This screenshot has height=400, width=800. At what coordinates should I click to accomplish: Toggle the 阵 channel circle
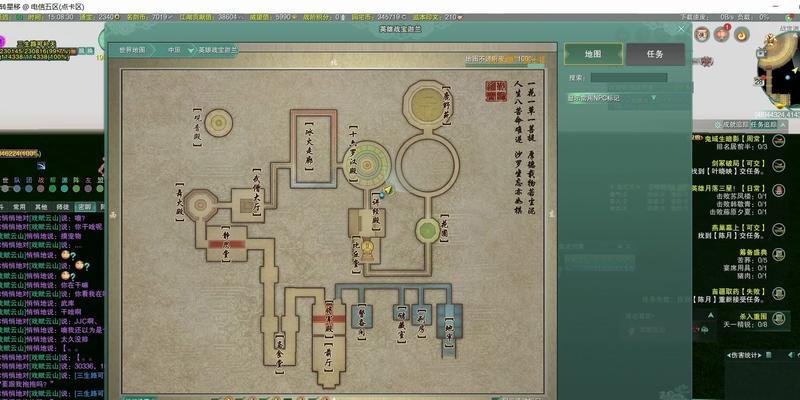(x=77, y=188)
